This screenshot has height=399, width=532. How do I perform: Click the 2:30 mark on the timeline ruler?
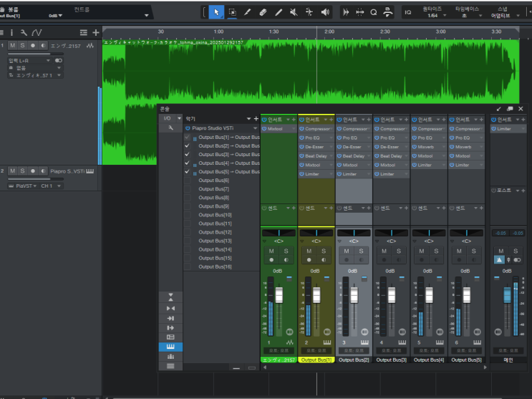point(385,32)
